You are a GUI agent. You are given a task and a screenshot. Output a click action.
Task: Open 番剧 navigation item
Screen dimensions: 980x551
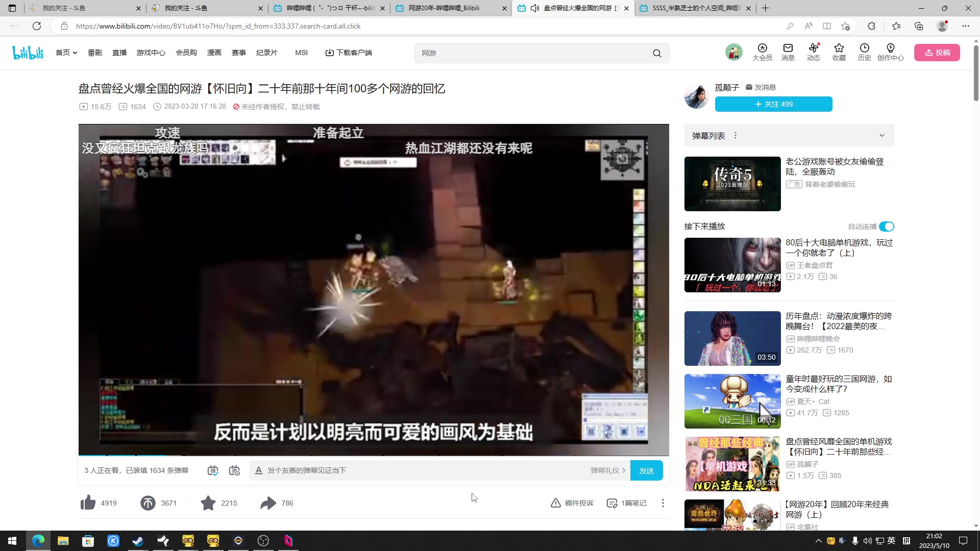[94, 53]
